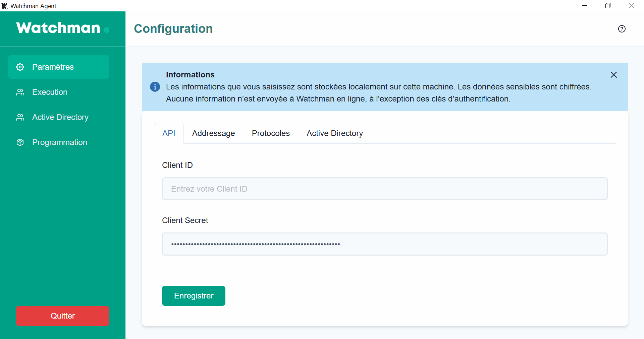Switch to the Addressage tab
Image resolution: width=644 pixels, height=339 pixels.
point(213,133)
